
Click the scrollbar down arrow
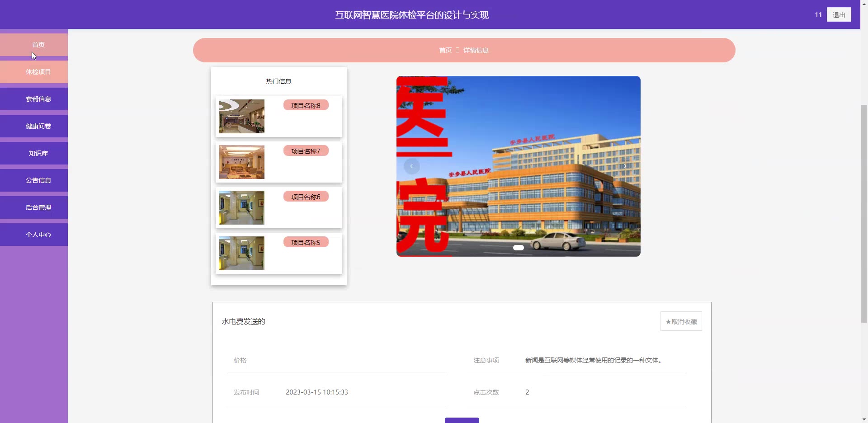(864, 419)
